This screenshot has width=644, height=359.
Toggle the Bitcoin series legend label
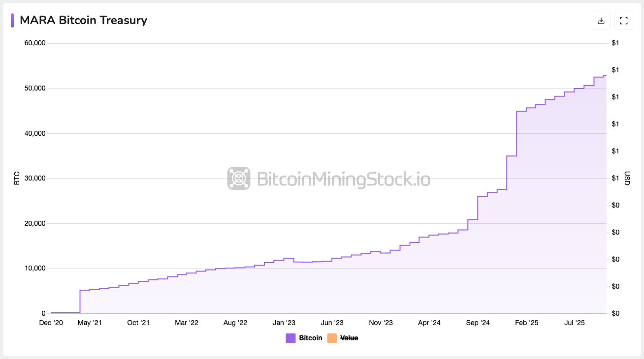[310, 338]
